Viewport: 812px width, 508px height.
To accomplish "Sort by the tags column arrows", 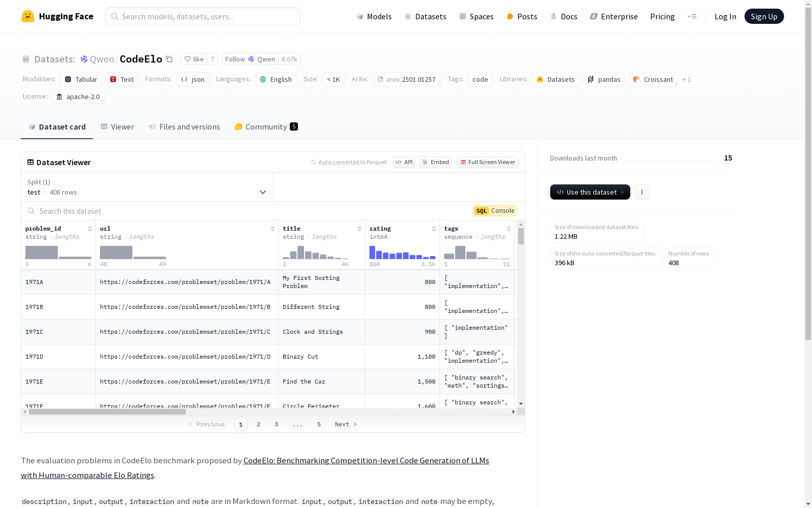I will (509, 229).
